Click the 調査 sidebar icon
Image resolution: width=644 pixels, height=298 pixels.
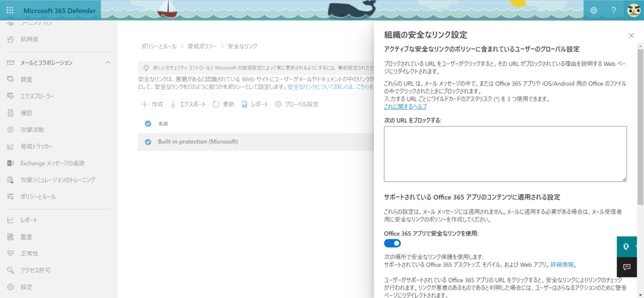10,79
